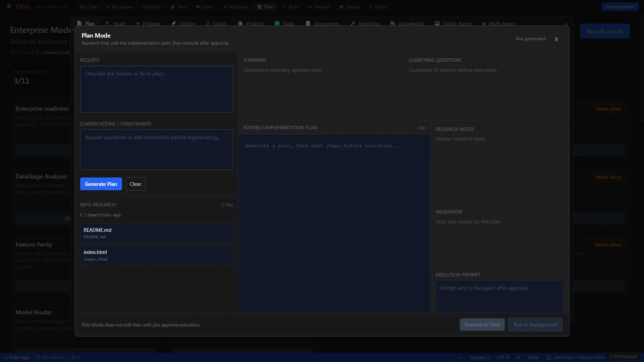Viewport: 644px width, 362px height.
Task: Open Projects tab in second tab row
Action: (x=251, y=23)
